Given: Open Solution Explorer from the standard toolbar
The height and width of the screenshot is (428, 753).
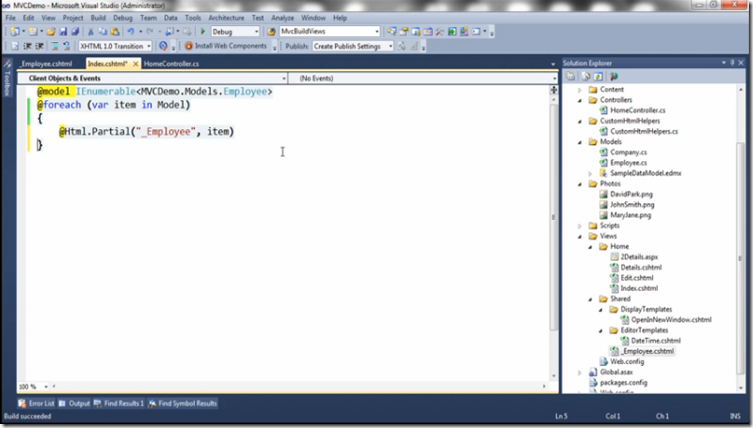Looking at the screenshot, I should 392,32.
